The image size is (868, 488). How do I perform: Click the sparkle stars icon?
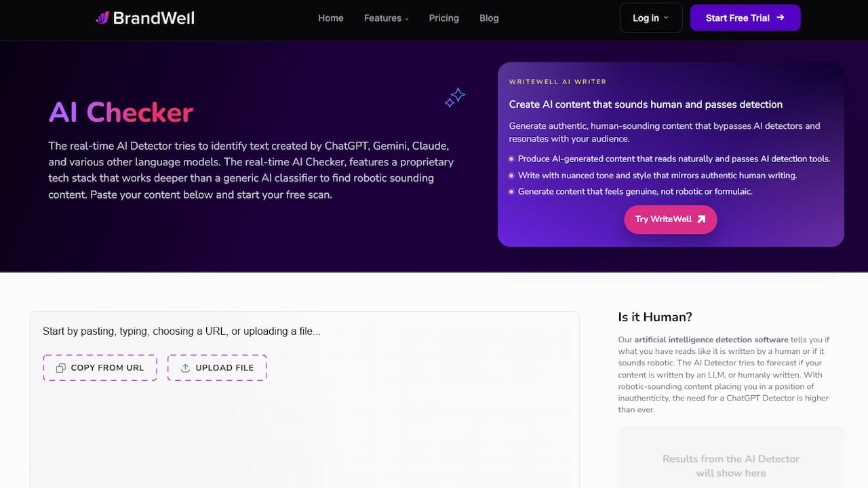tap(455, 98)
